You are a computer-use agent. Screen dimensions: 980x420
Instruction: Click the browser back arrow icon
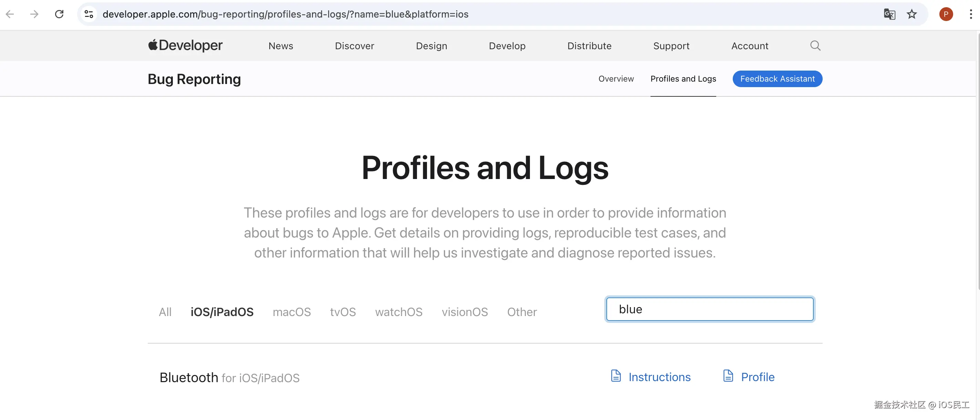10,14
